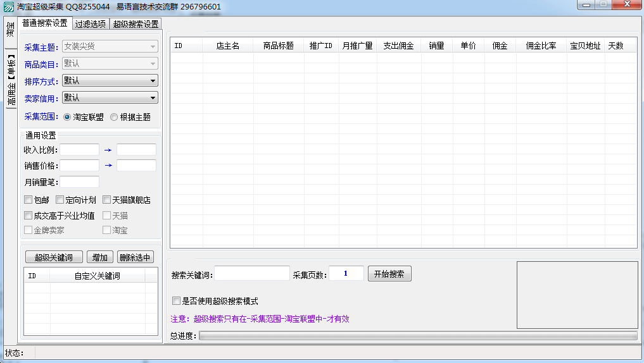Toggle 成交高于兴业均值 checkbox
This screenshot has width=644, height=363.
[x=28, y=216]
